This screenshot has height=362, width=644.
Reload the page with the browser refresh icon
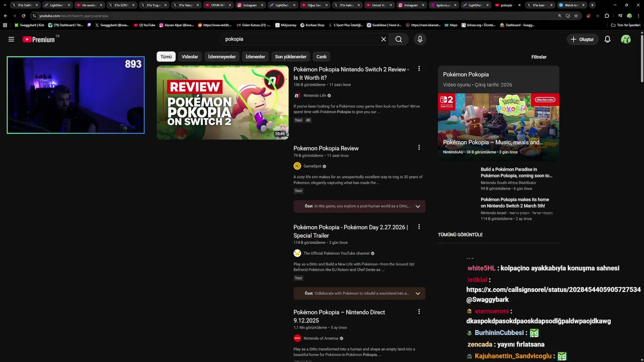[23, 16]
